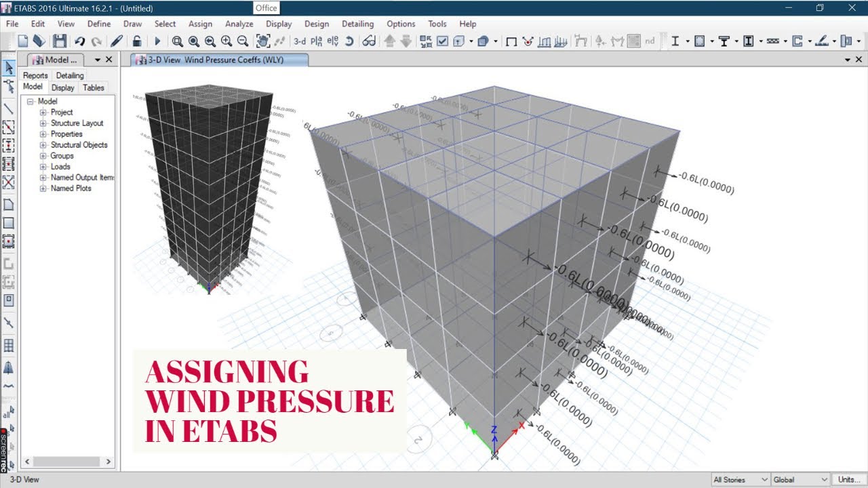Image resolution: width=868 pixels, height=488 pixels.
Task: Switch to the Display tab in Model Explorer
Action: tap(63, 87)
